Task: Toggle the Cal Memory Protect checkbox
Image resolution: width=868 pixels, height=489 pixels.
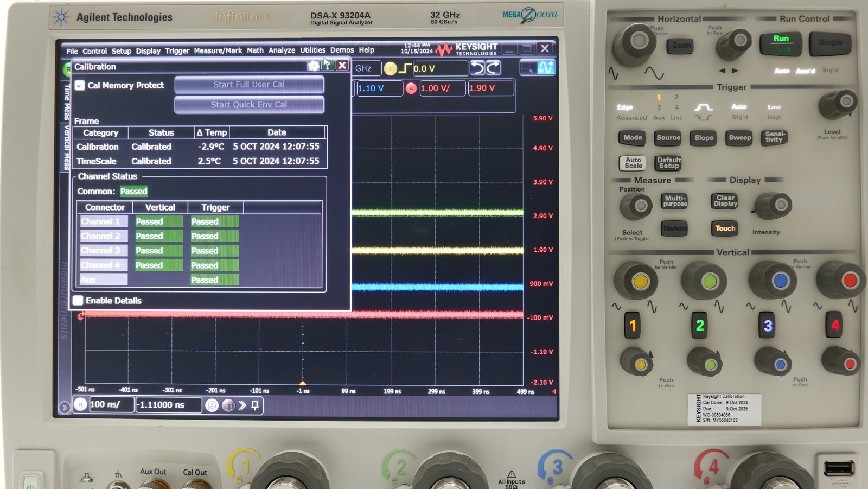Action: [80, 85]
